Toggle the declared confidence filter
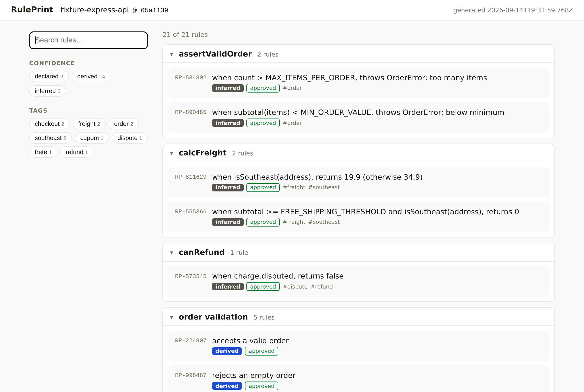 click(x=49, y=77)
